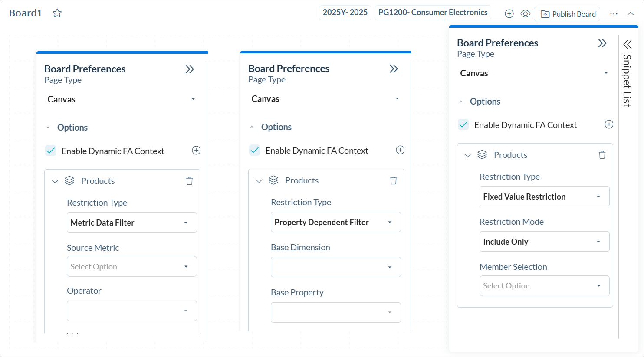Add FA context in the Metric Data Filter panel

[x=196, y=151]
